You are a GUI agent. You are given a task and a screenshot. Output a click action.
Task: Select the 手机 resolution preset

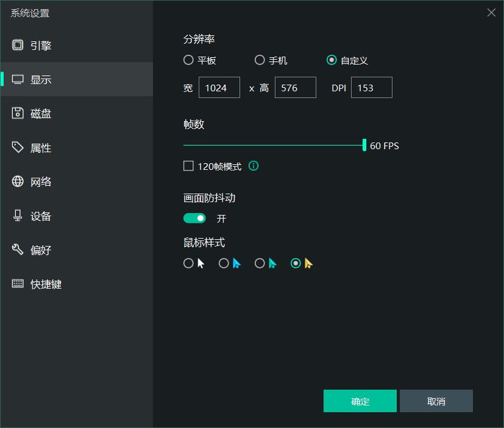pos(260,60)
